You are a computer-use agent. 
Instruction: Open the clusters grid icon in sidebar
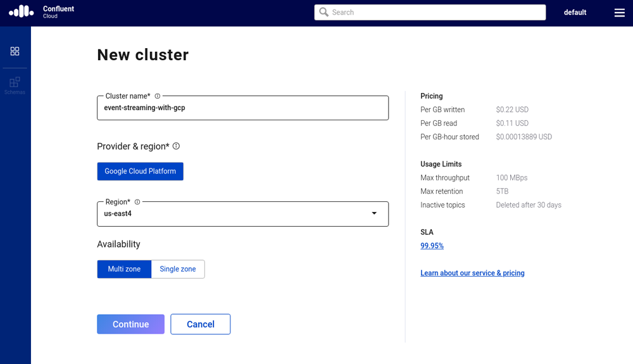[x=15, y=51]
